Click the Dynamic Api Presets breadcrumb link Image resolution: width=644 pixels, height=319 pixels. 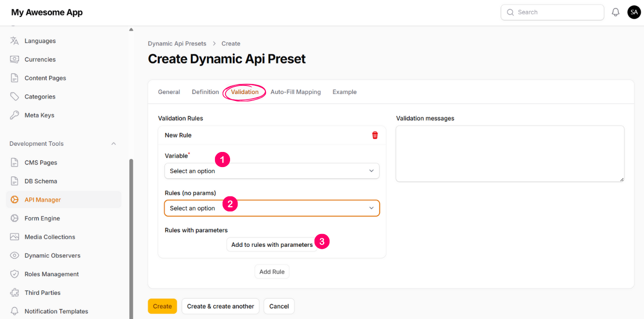coord(177,43)
